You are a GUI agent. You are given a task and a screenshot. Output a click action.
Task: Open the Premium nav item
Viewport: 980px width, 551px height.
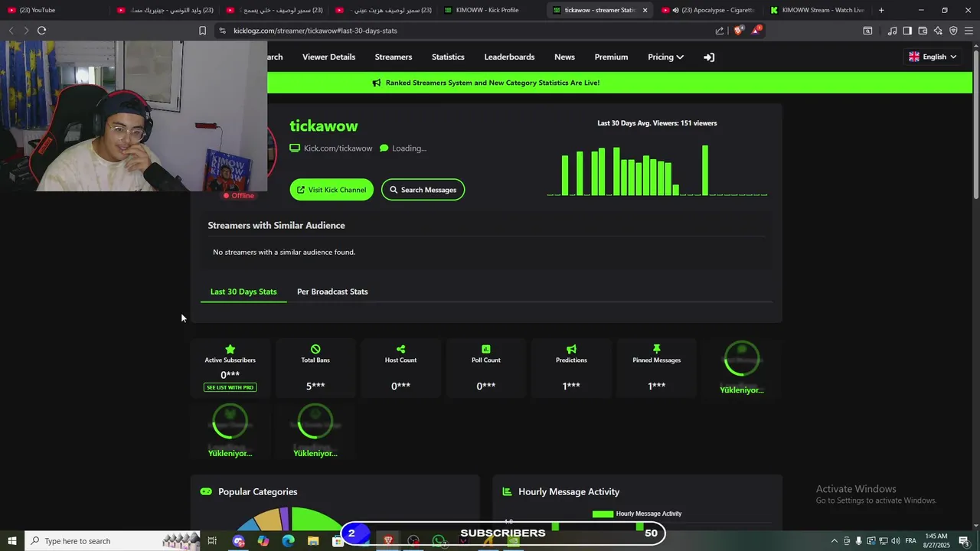pyautogui.click(x=611, y=57)
